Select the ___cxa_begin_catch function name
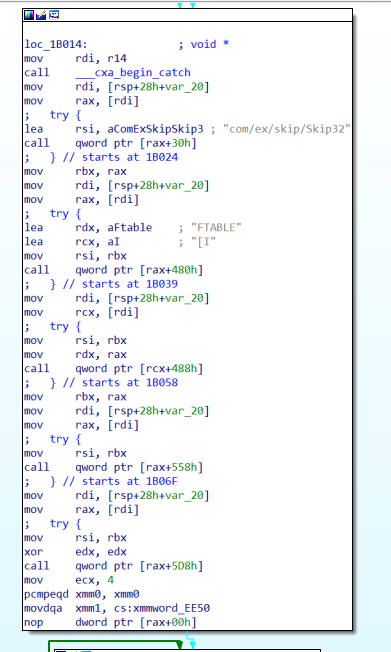The width and height of the screenshot is (391, 652). (x=133, y=73)
